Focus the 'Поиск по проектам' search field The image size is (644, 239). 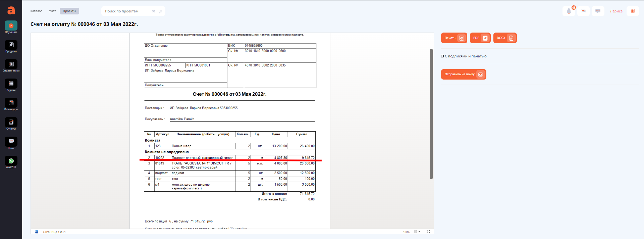(x=127, y=11)
